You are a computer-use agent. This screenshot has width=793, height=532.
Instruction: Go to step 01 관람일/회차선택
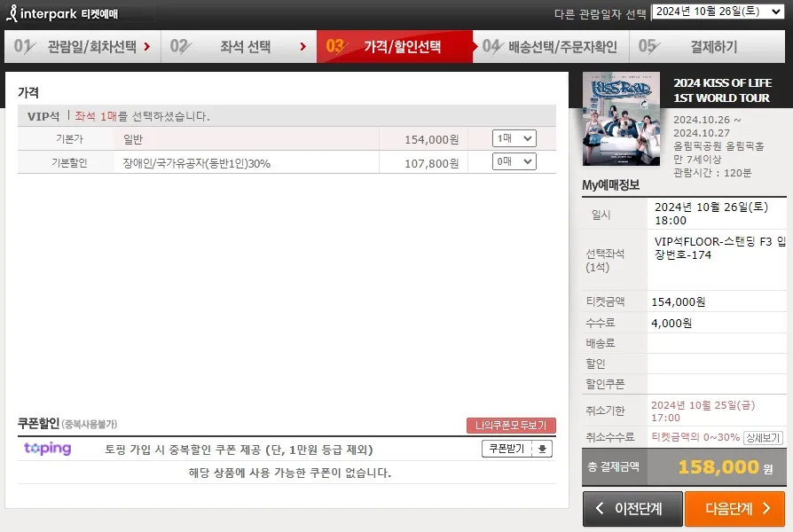pyautogui.click(x=83, y=46)
